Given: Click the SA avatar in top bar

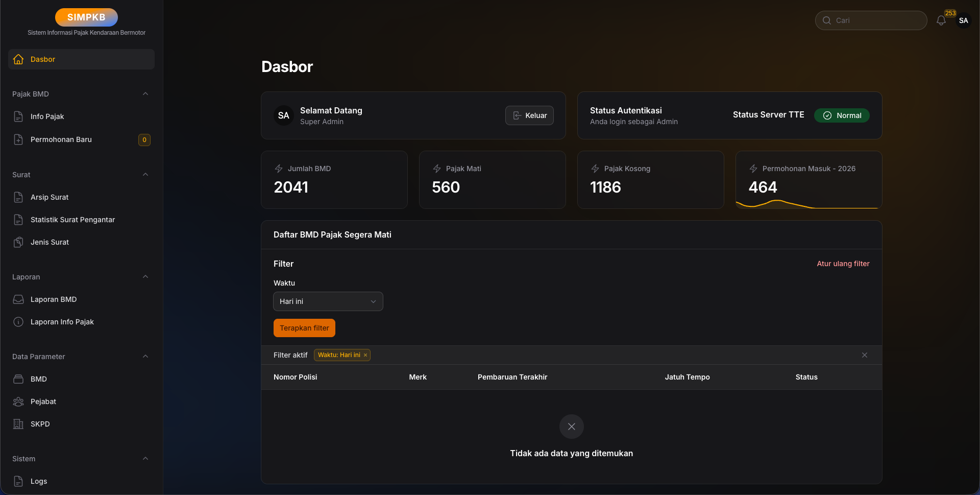Looking at the screenshot, I should pyautogui.click(x=964, y=20).
